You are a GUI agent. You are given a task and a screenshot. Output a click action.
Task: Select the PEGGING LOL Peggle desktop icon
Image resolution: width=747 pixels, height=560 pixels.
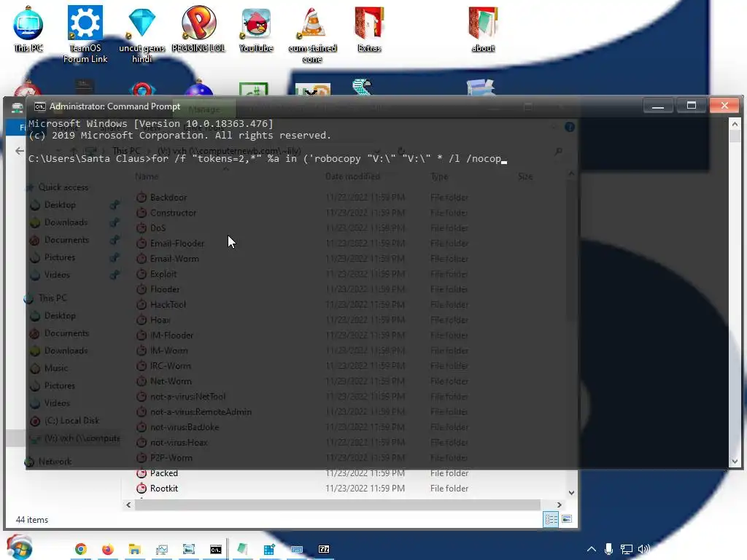tap(198, 30)
